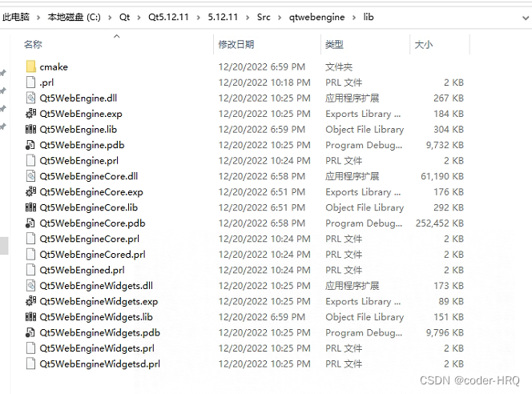Open the cmake folder icon

point(31,66)
